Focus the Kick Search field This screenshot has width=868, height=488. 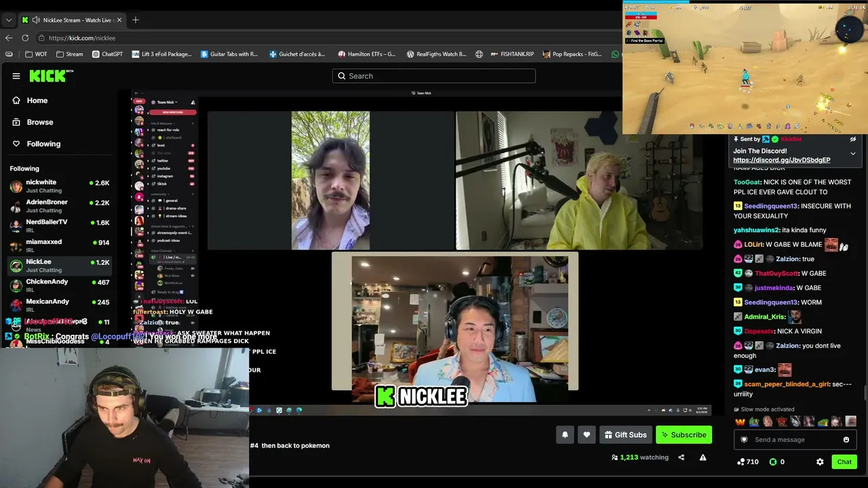click(434, 76)
